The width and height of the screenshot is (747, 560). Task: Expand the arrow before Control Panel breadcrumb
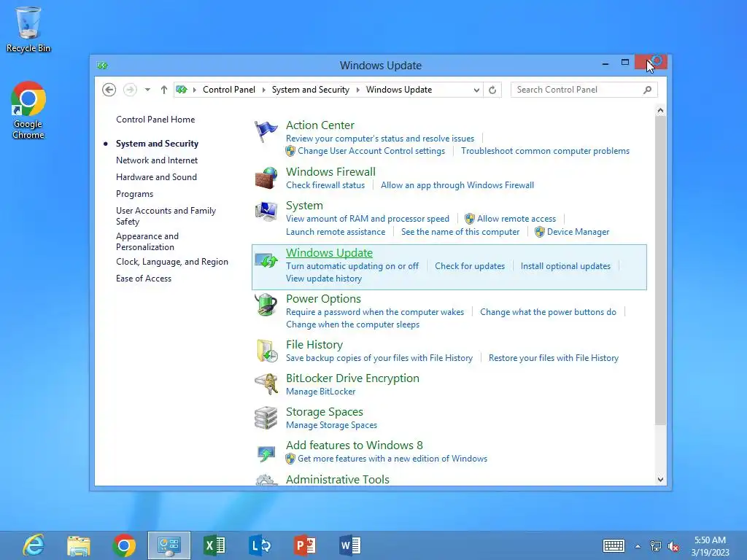pyautogui.click(x=194, y=90)
